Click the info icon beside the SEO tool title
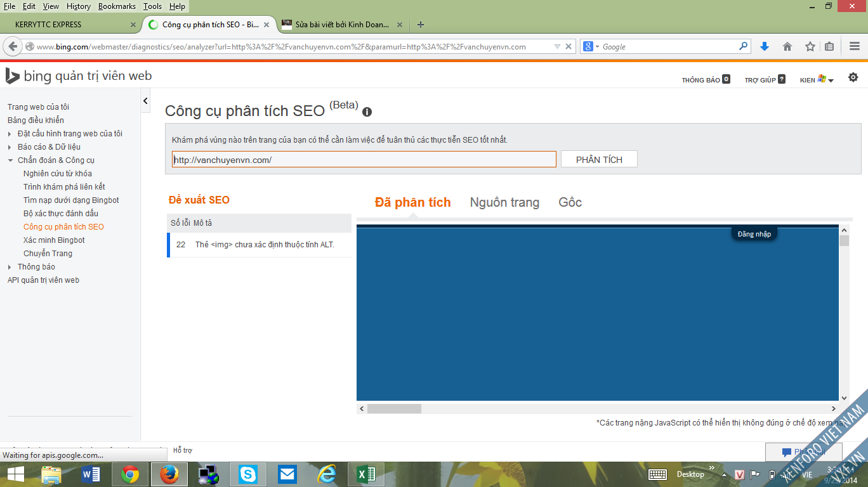This screenshot has width=868, height=487. click(367, 112)
